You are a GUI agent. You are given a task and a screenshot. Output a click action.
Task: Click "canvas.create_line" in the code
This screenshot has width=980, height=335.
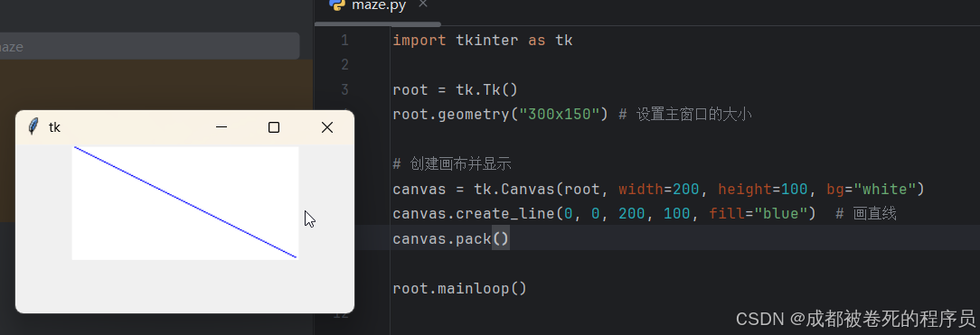pos(474,214)
